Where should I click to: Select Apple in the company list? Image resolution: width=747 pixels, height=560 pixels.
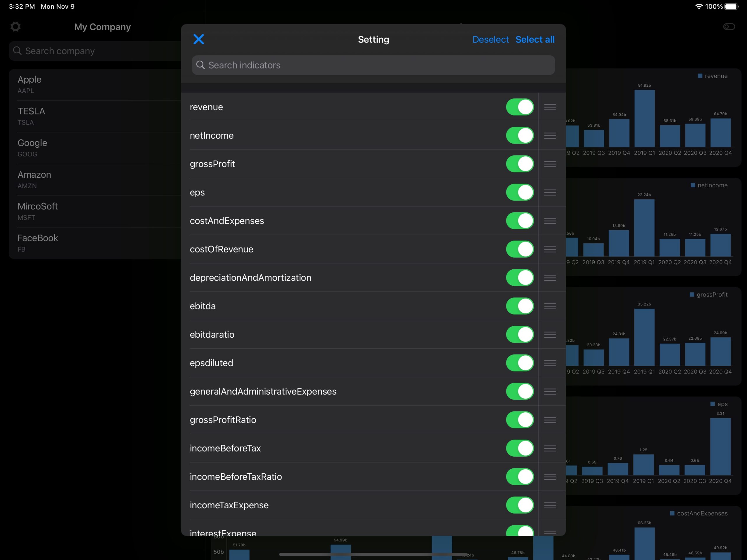(95, 84)
